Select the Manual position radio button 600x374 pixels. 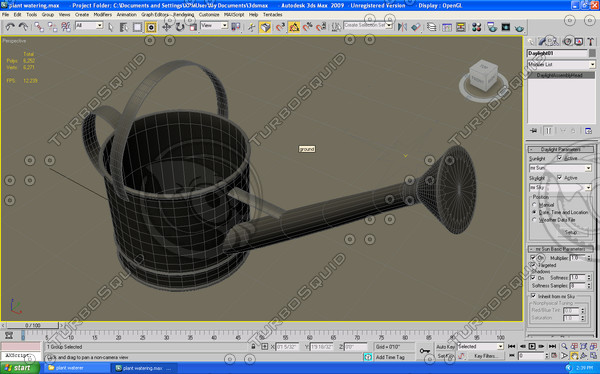[x=535, y=205]
